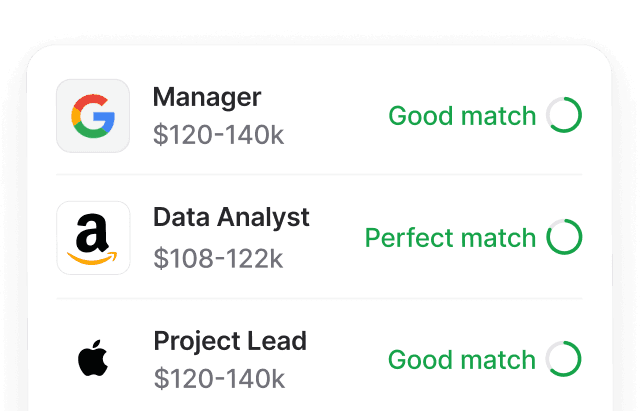Click the Project Lead match progress ring
Image resolution: width=640 pixels, height=411 pixels.
click(564, 359)
